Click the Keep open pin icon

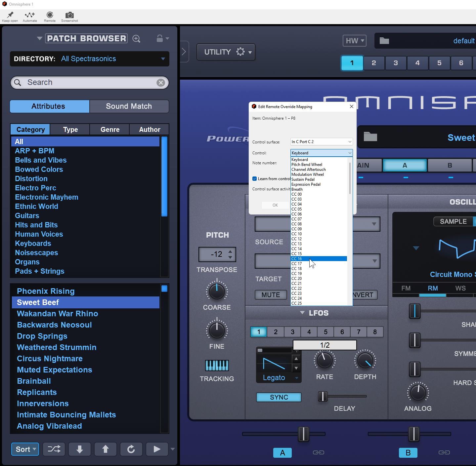pos(10,15)
